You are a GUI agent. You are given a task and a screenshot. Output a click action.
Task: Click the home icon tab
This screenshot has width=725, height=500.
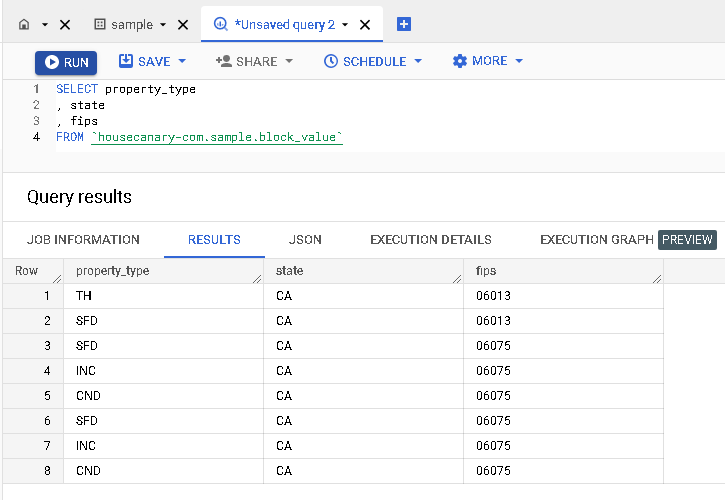point(24,24)
